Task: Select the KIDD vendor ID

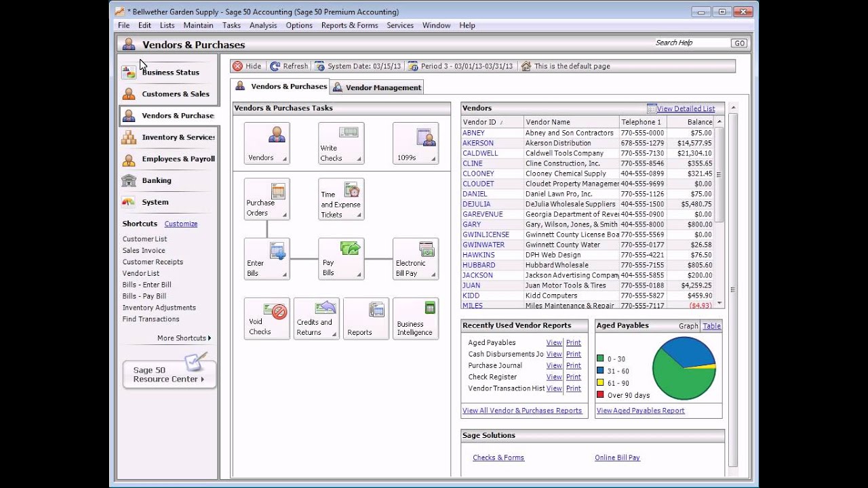Action: (x=471, y=296)
